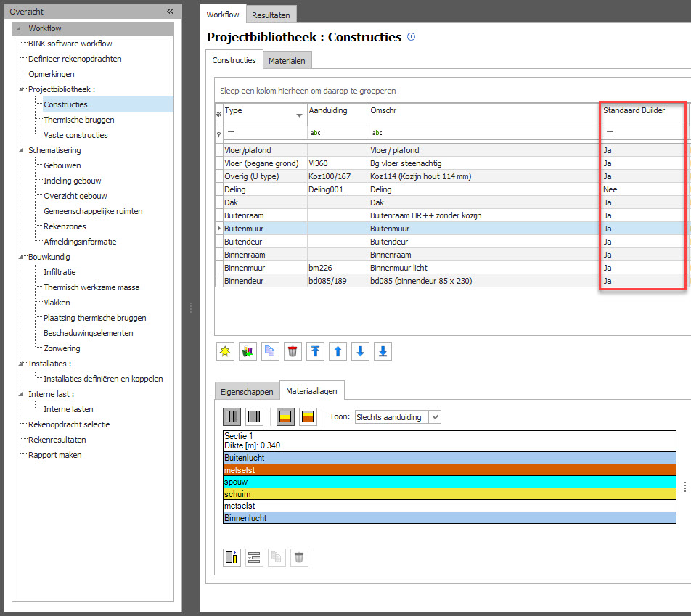
Task: Click the import from library books icon
Action: coord(248,352)
